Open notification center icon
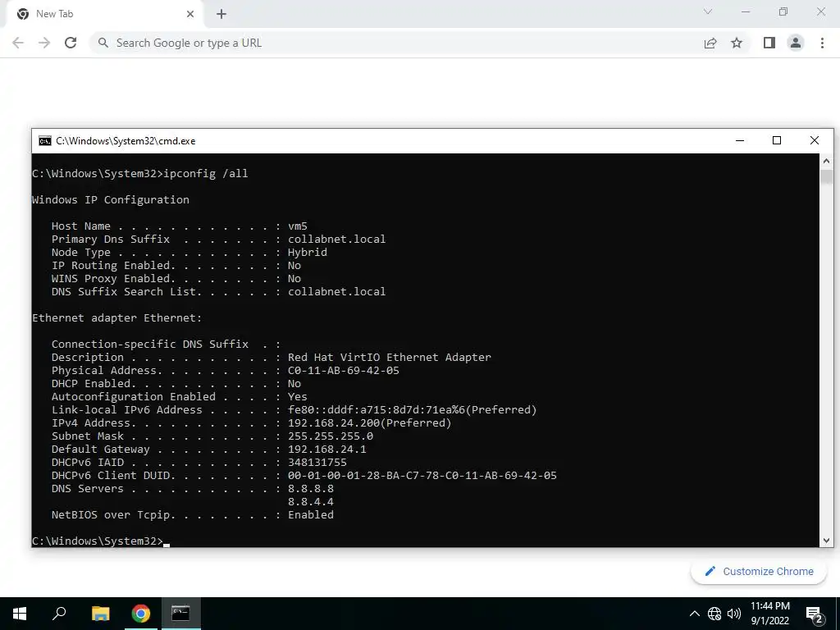 815,614
